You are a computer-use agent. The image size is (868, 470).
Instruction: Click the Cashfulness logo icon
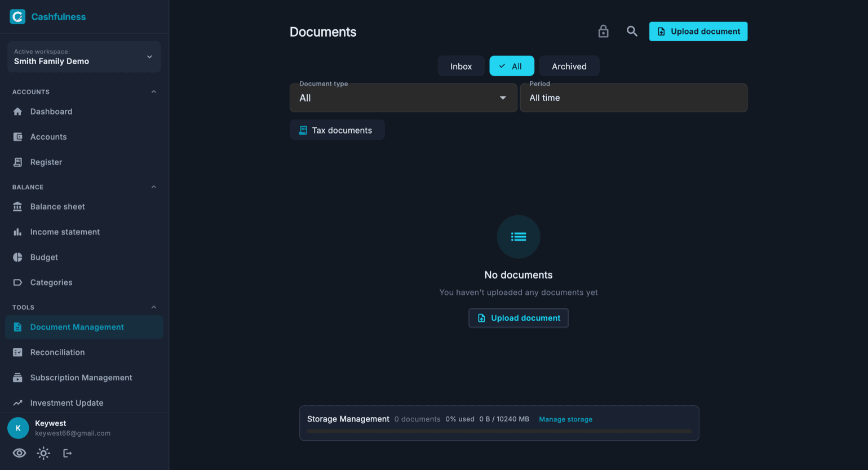17,17
